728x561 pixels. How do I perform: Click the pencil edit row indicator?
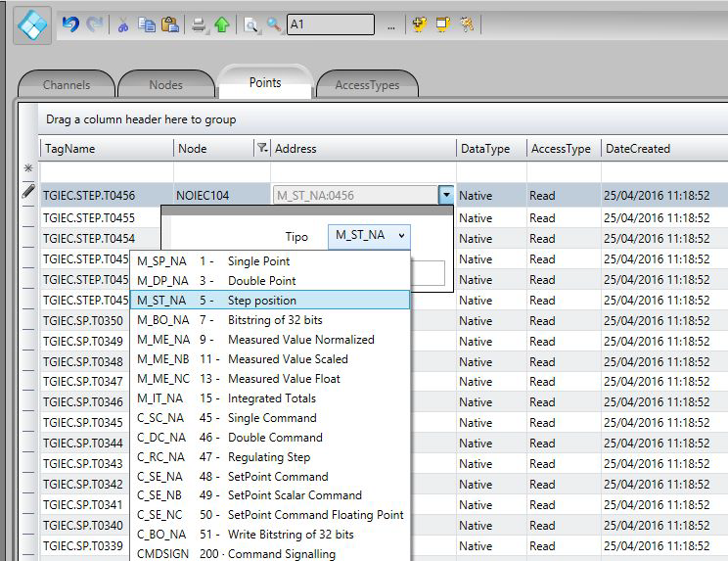[28, 191]
